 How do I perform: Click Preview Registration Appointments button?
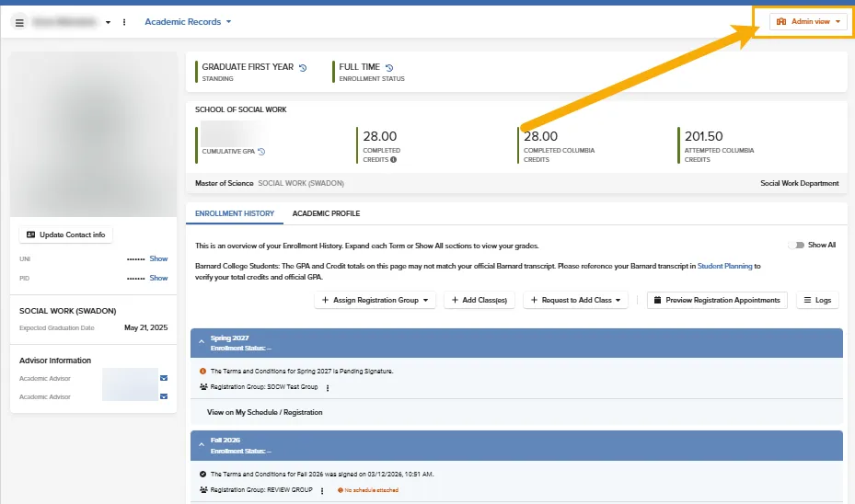pyautogui.click(x=717, y=300)
